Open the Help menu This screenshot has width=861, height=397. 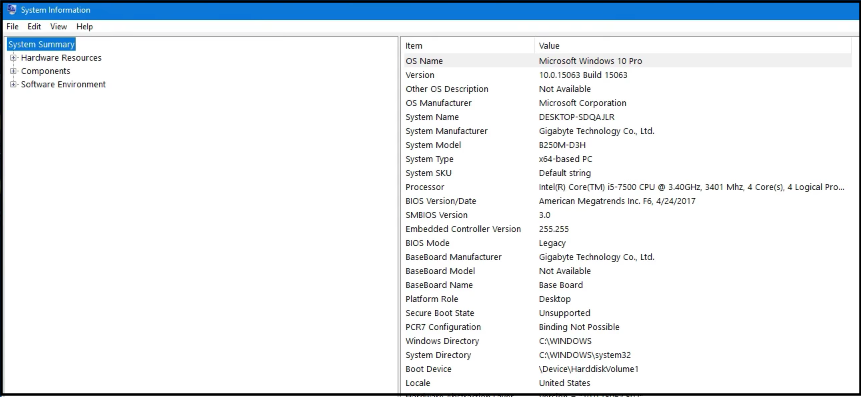click(85, 26)
